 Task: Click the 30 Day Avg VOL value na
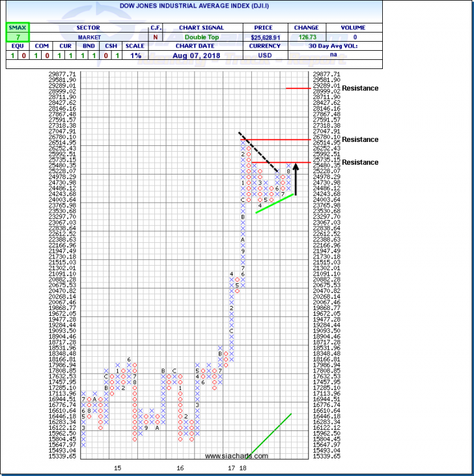350,56
